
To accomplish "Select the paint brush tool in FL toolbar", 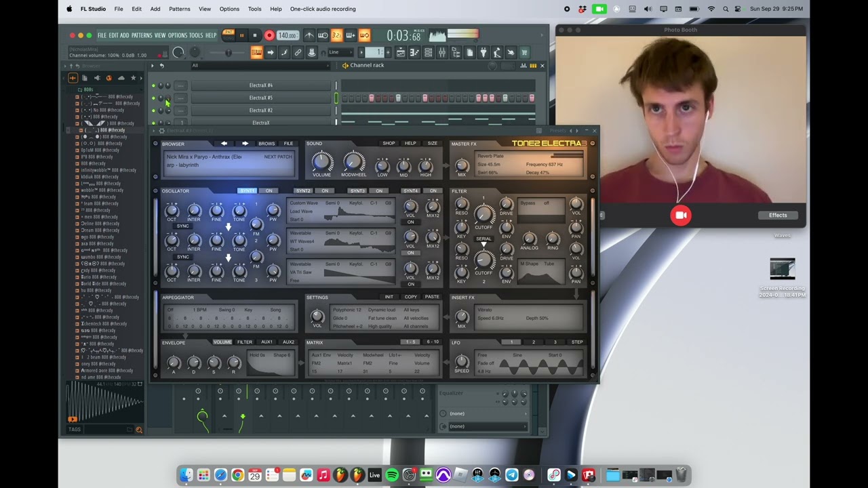I will click(x=284, y=52).
